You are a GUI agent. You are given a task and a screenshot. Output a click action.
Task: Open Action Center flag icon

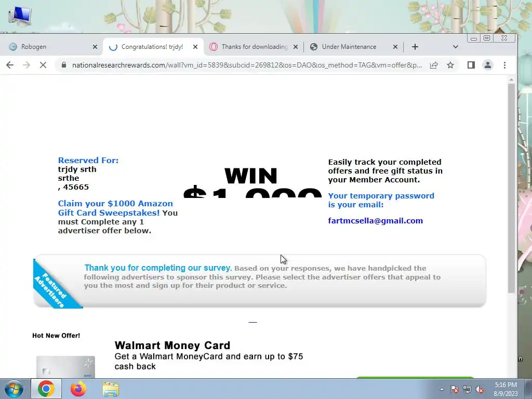point(455,390)
